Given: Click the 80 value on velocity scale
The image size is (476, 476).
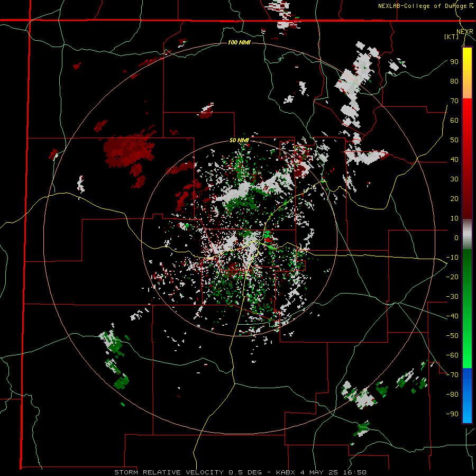Looking at the screenshot, I should click(x=454, y=81).
